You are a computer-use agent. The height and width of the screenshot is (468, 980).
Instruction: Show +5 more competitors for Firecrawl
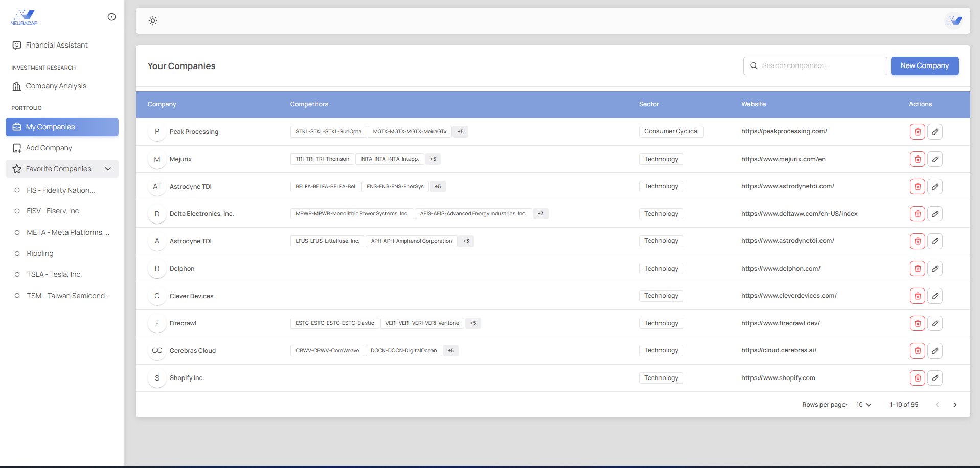pos(473,323)
